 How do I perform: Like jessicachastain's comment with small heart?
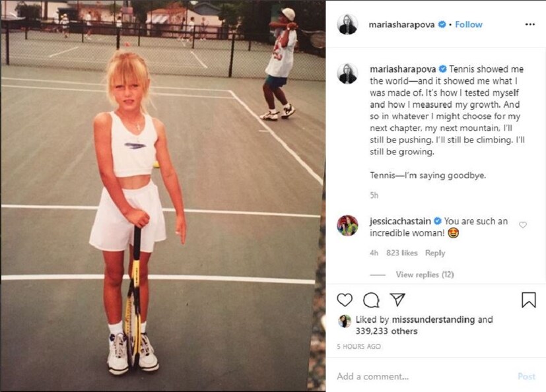coord(523,225)
